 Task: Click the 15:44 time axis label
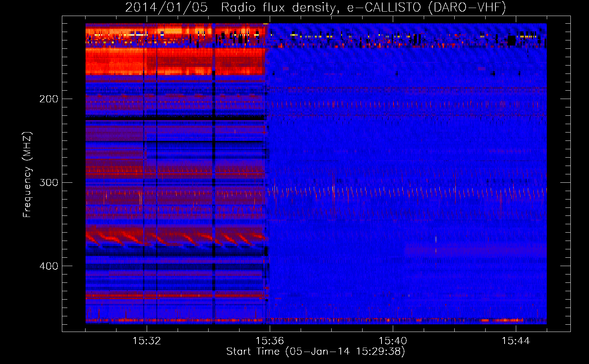[x=516, y=341]
